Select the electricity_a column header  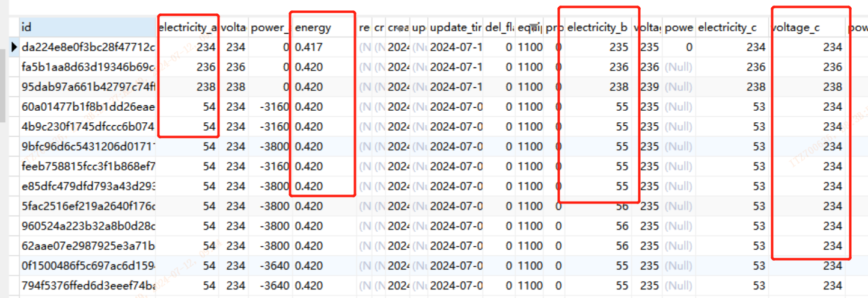[188, 28]
